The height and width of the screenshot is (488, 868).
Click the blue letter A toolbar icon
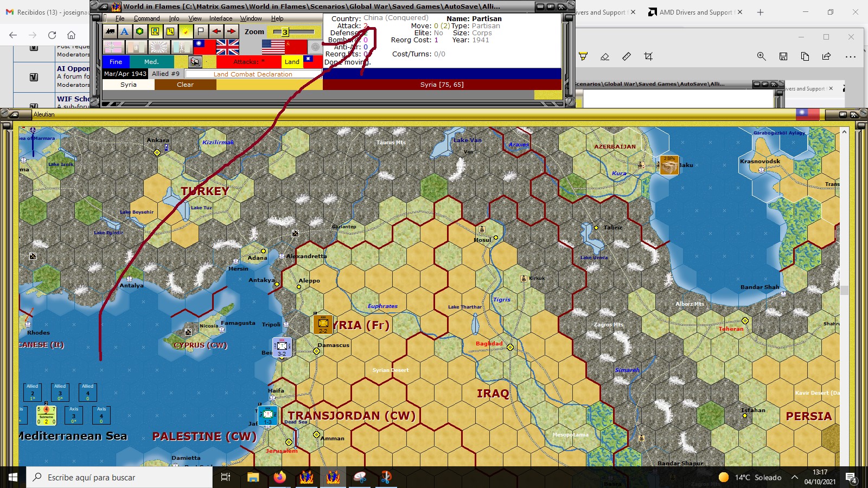pyautogui.click(x=125, y=31)
